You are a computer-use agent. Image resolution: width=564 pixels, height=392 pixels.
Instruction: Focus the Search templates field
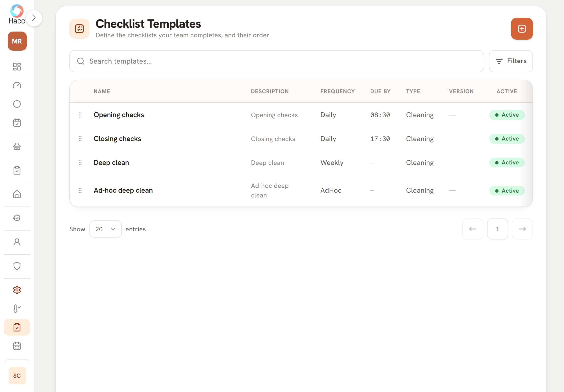click(277, 61)
